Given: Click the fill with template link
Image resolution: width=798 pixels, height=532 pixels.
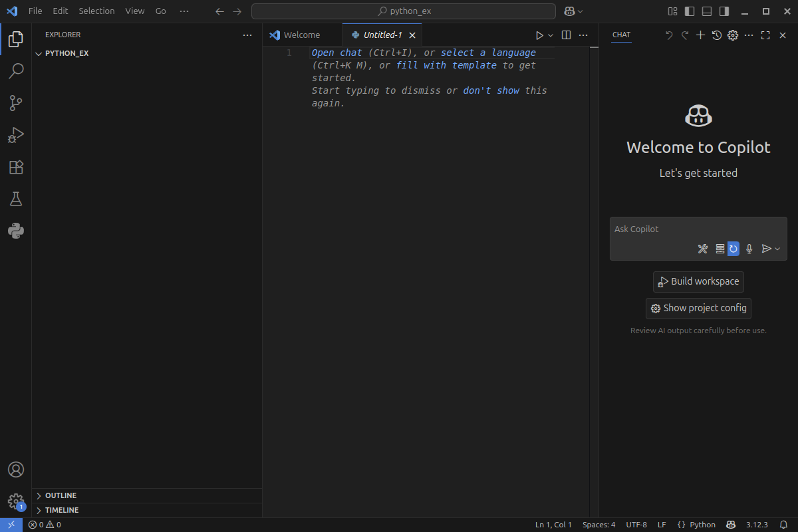Looking at the screenshot, I should (x=446, y=65).
